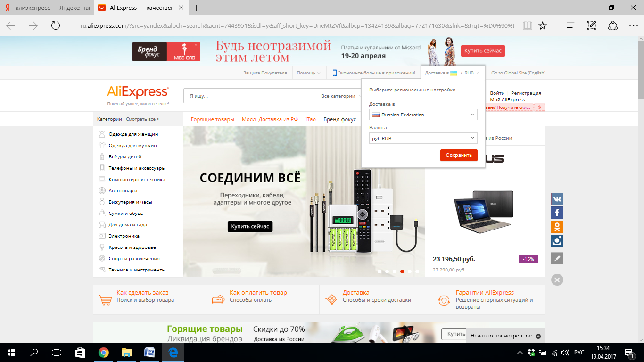This screenshot has height=362, width=644.
Task: Expand the 'Помощь' dropdown
Action: click(x=309, y=73)
